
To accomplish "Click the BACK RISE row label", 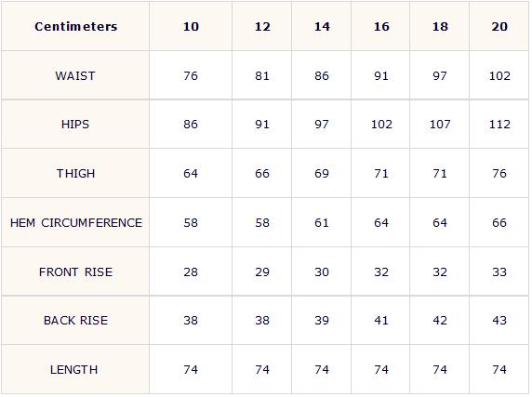I will click(x=75, y=321).
